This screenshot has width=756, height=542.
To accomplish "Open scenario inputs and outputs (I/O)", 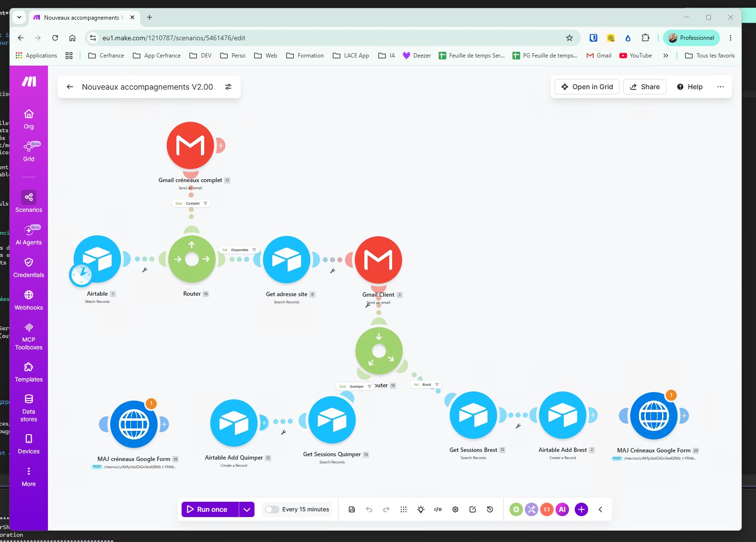I will point(438,509).
